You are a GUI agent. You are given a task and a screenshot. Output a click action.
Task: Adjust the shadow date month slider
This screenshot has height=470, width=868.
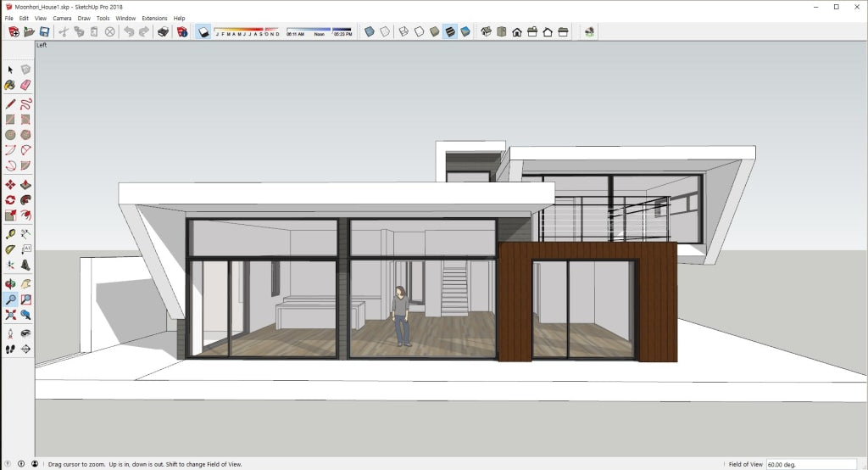[247, 31]
